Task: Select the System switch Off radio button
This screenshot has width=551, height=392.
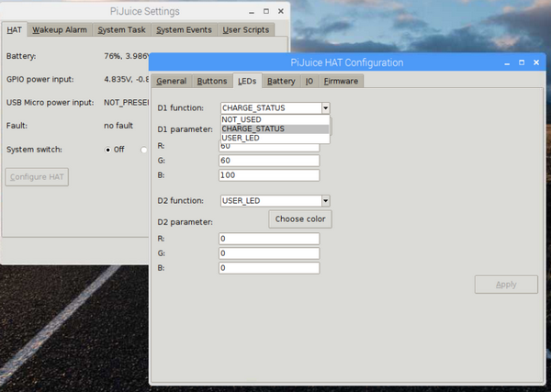Action: click(x=107, y=150)
